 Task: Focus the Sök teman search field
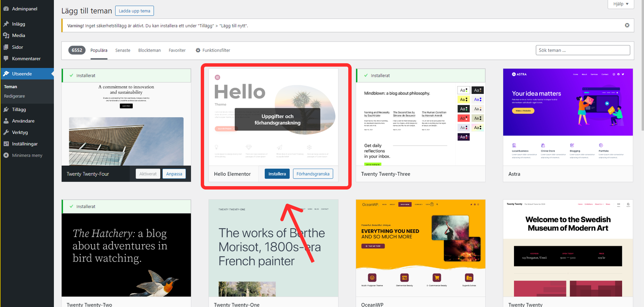click(x=583, y=50)
